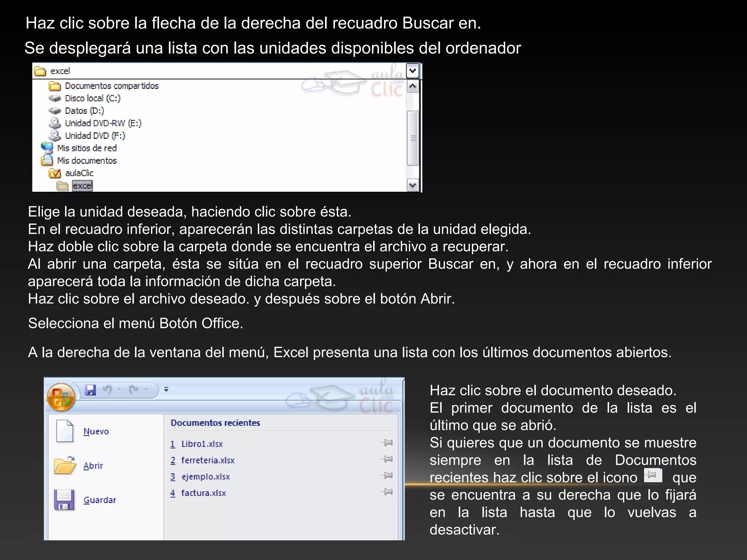Click the Datos (D:) drive icon
Screen dimensions: 747x560
55,111
